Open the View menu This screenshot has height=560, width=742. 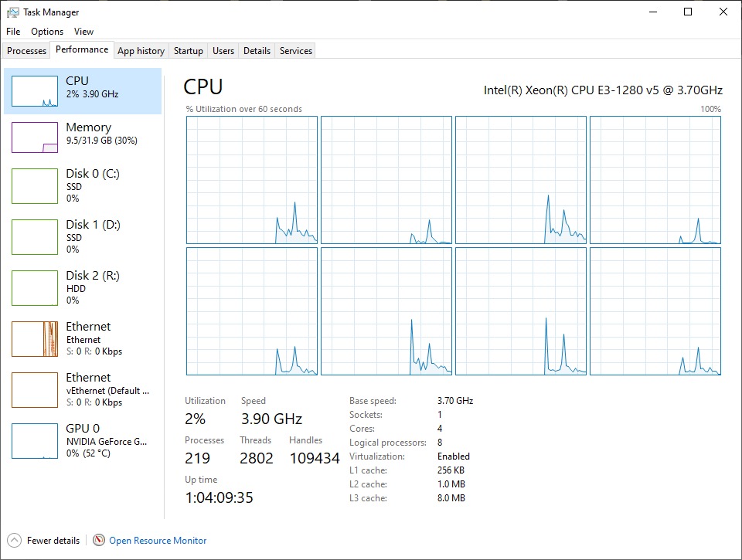(83, 32)
